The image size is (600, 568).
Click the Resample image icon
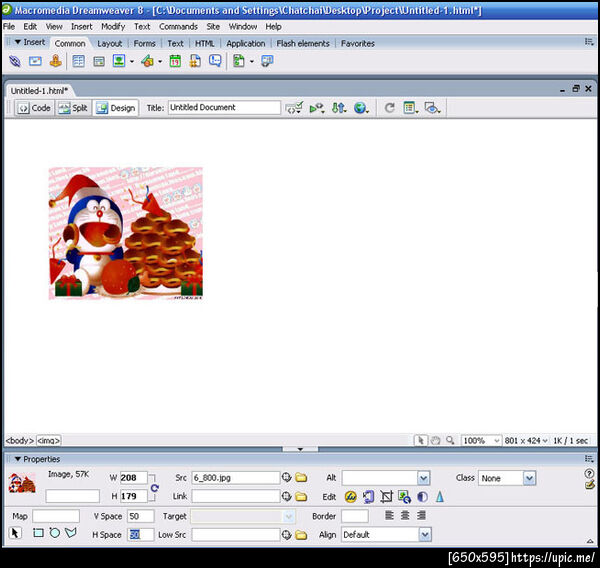tap(404, 497)
